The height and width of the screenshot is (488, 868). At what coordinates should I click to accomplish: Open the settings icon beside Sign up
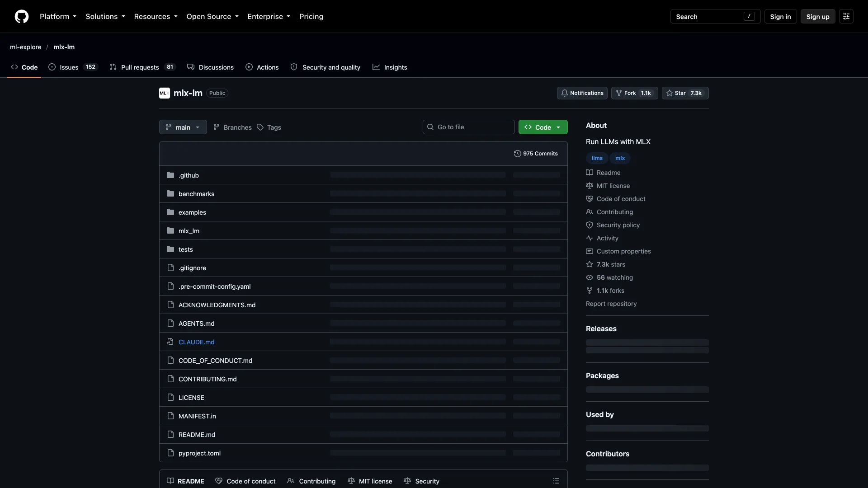(x=846, y=17)
